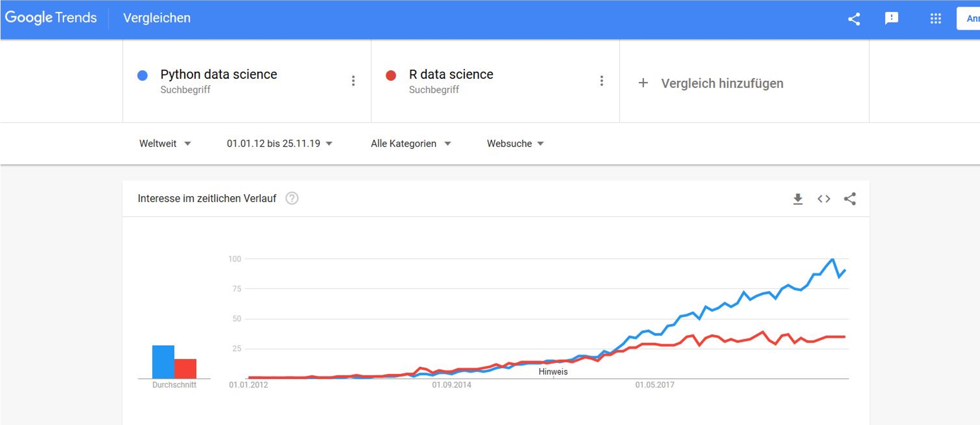The width and height of the screenshot is (980, 425).
Task: Open the Websuche search type dropdown
Action: click(x=515, y=144)
